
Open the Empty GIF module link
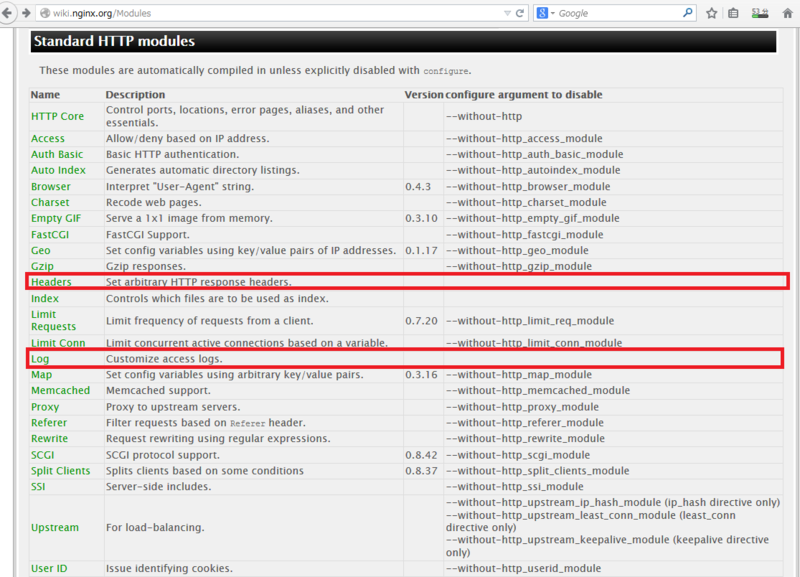coord(56,218)
